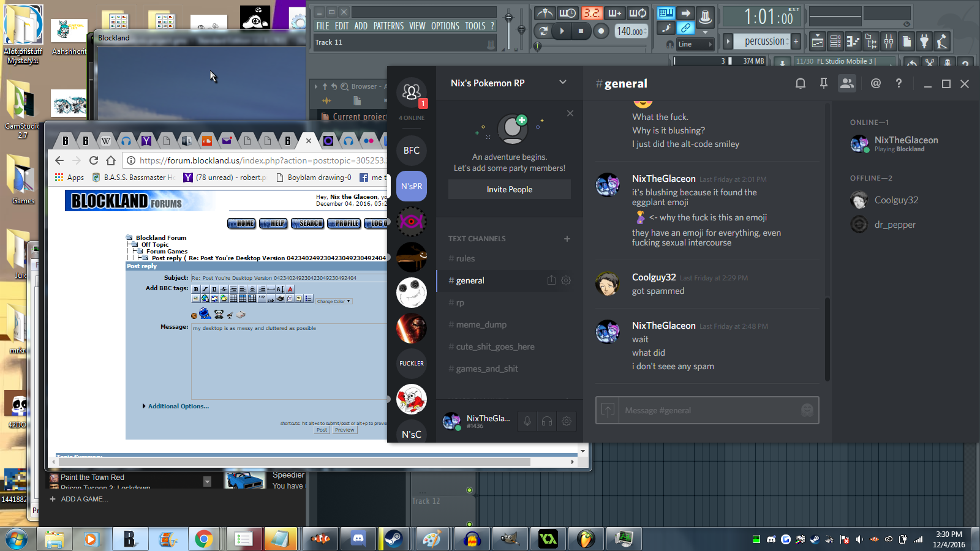Viewport: 980px width, 551px height.
Task: Toggle pattern/song mode button in FL Studio
Action: (543, 31)
